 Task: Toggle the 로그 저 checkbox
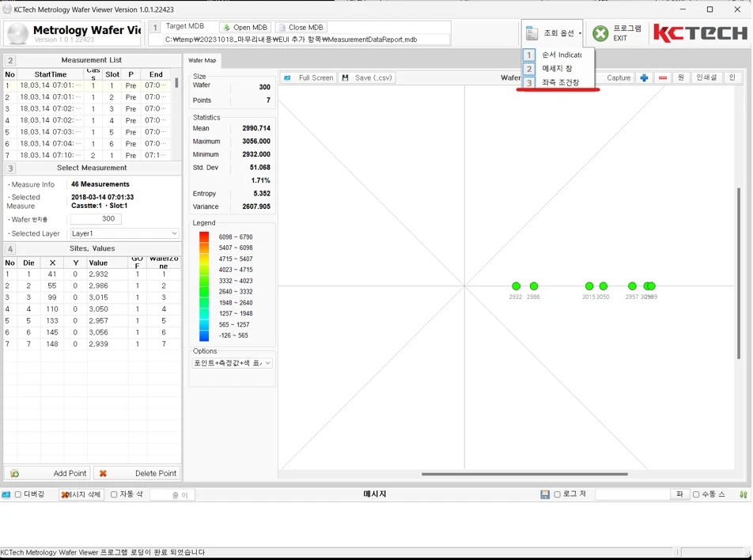point(557,494)
